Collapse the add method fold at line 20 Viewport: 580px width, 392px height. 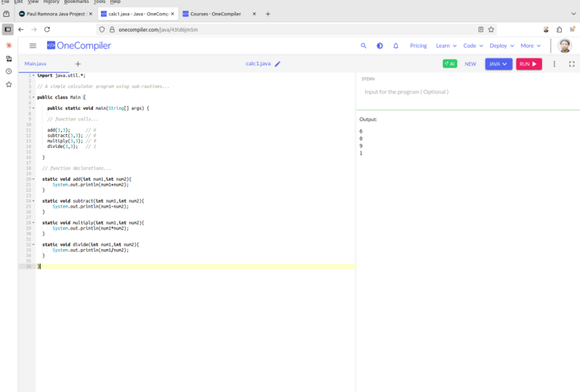[x=33, y=179]
